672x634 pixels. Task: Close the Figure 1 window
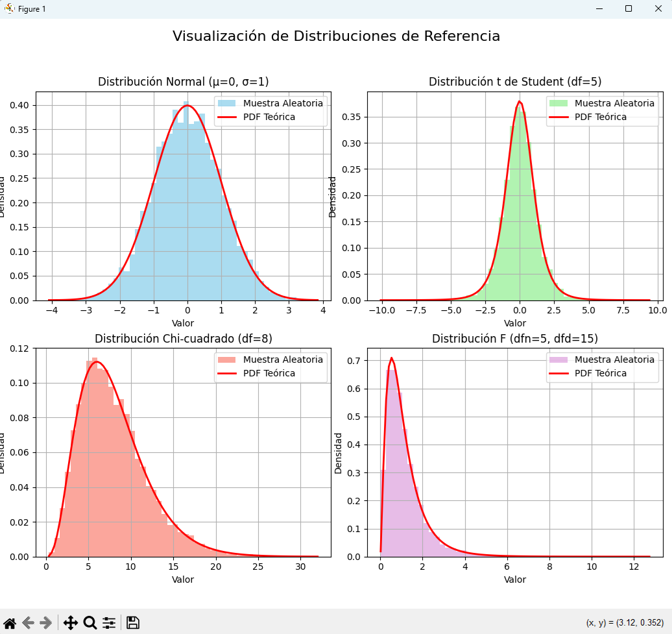click(657, 8)
